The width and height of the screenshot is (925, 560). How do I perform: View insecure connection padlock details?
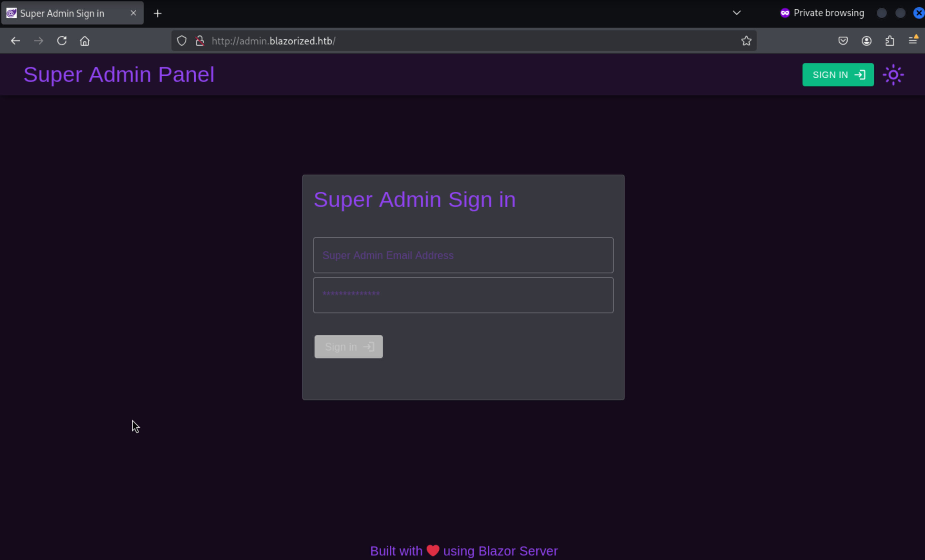pos(200,41)
